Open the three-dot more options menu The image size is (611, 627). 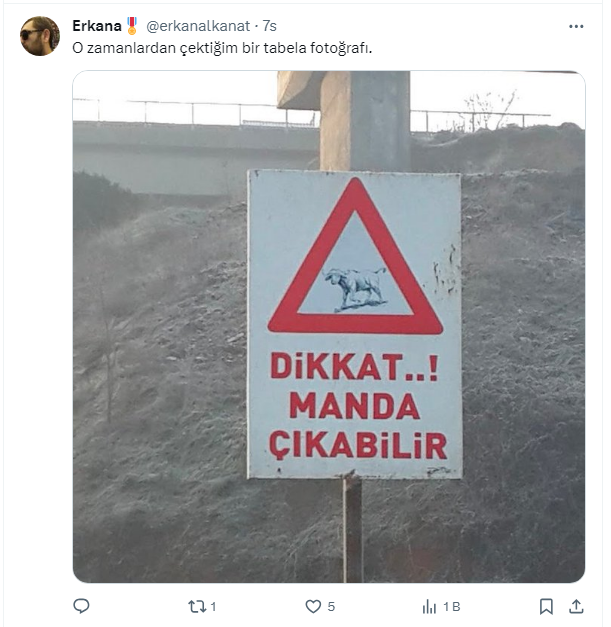coord(576,26)
